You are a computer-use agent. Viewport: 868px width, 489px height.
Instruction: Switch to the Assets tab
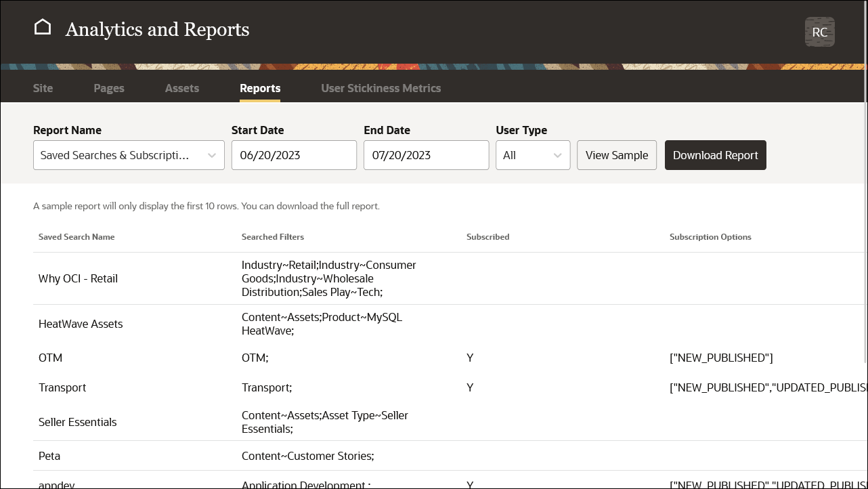[181, 88]
